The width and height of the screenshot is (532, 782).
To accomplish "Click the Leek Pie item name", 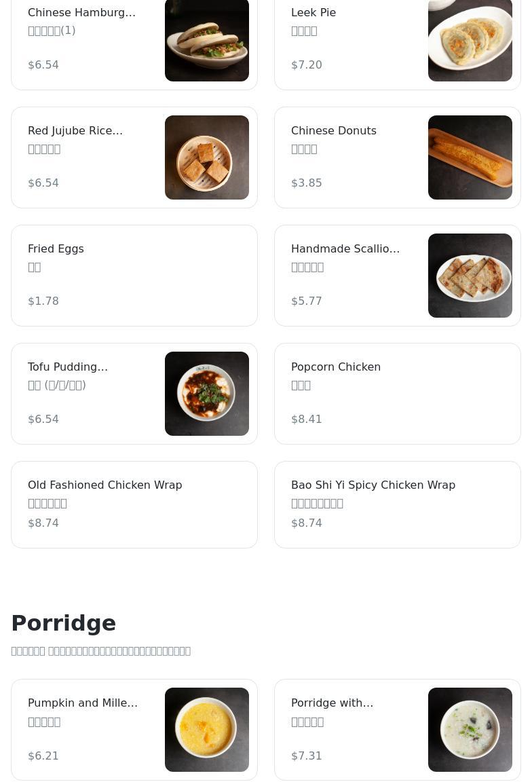I will point(313,12).
